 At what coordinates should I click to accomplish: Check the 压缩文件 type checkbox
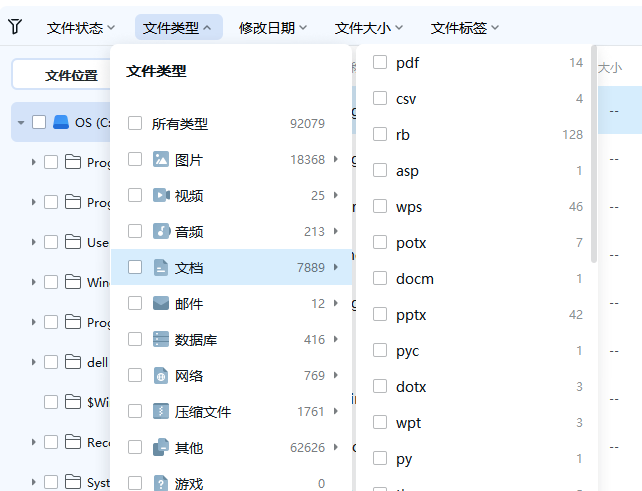click(135, 411)
